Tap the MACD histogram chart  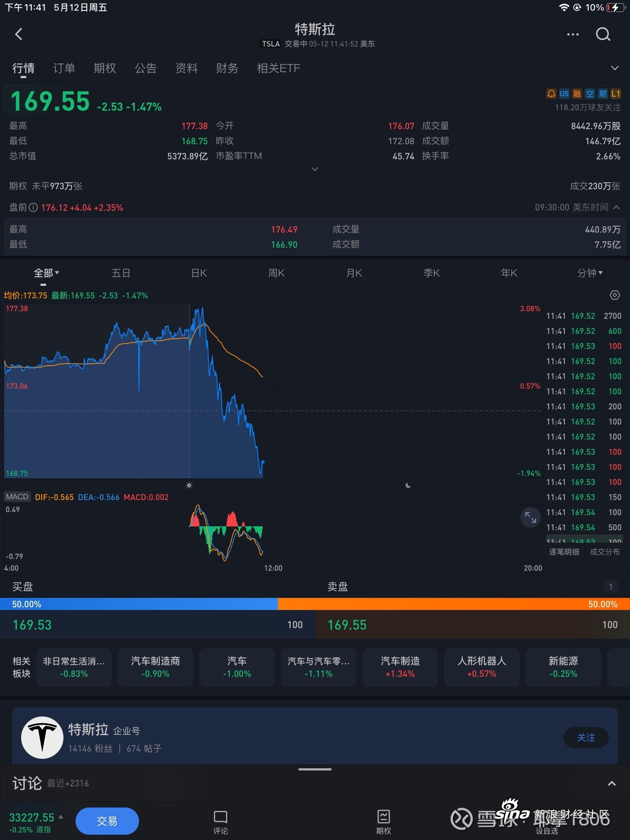pyautogui.click(x=273, y=533)
